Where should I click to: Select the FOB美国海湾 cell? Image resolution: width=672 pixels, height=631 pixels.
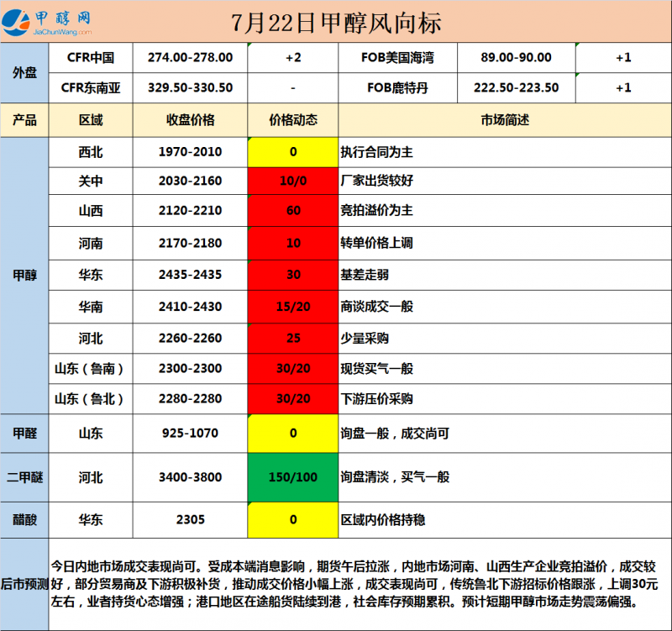(397, 57)
